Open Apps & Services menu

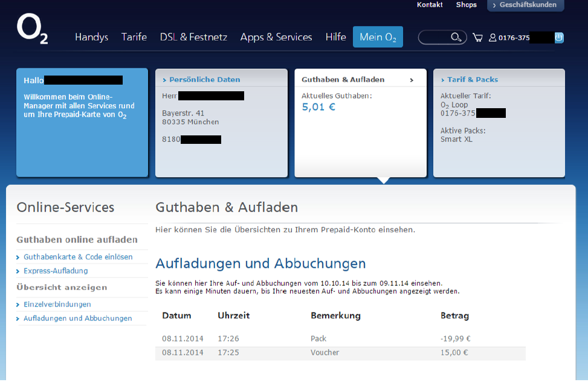click(276, 37)
